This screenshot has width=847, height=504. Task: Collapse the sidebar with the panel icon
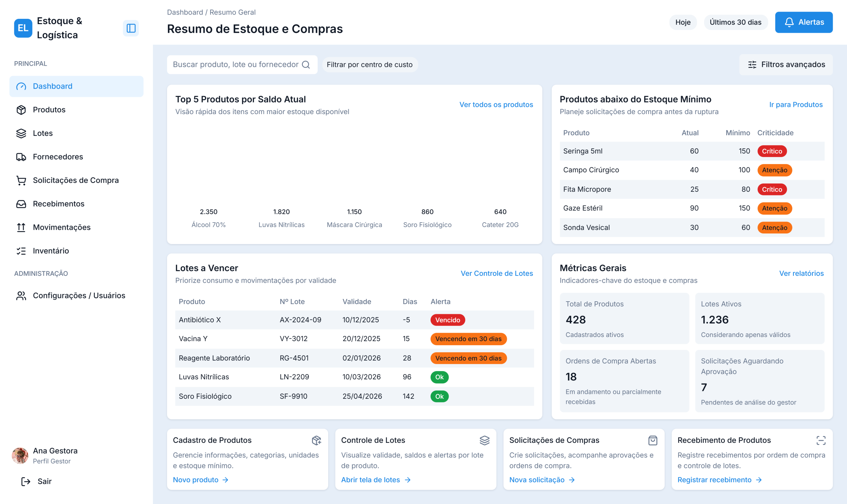tap(131, 28)
